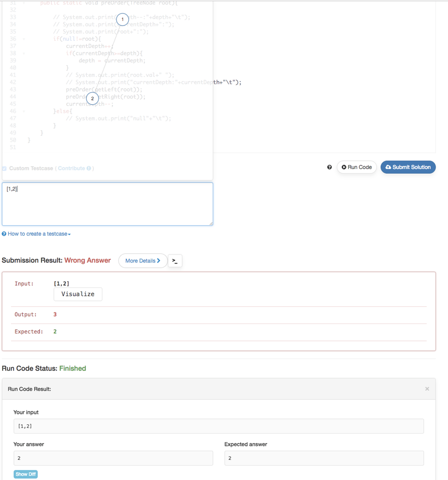Collapse the else block fold at line 46
Viewport: 448px width, 480px height.
[x=24, y=111]
